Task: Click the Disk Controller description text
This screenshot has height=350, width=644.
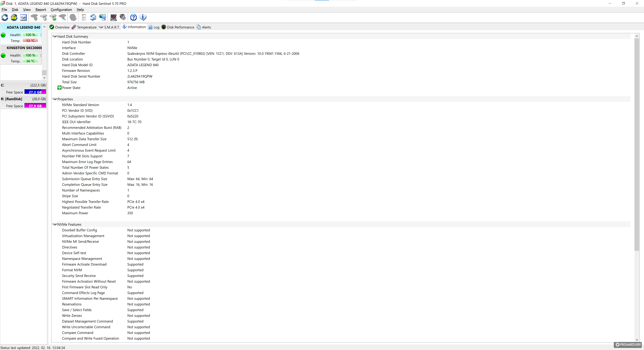Action: pyautogui.click(x=213, y=54)
